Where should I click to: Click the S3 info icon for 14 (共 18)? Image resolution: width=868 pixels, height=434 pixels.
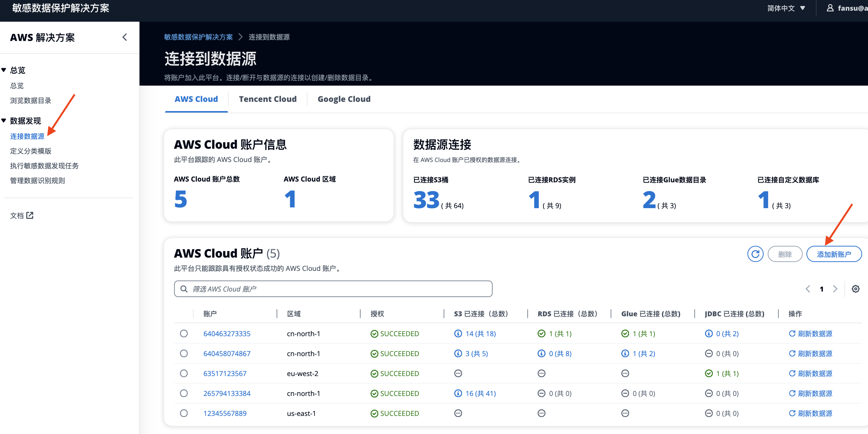[458, 334]
